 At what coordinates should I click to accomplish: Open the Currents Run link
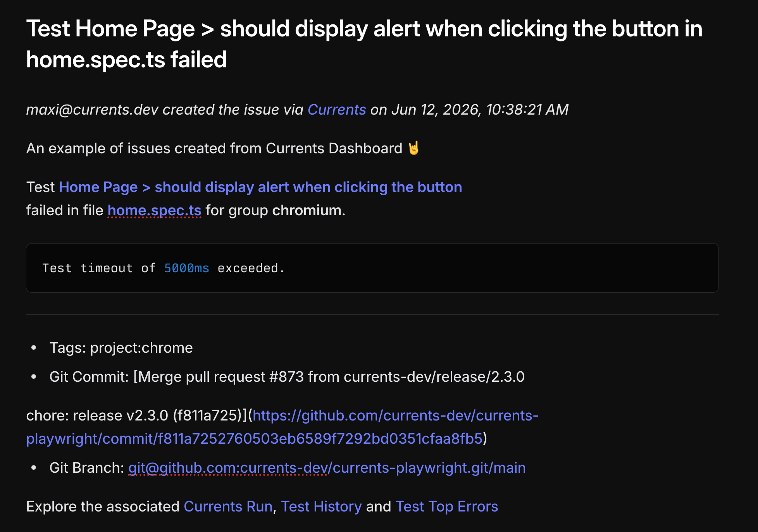(x=228, y=506)
